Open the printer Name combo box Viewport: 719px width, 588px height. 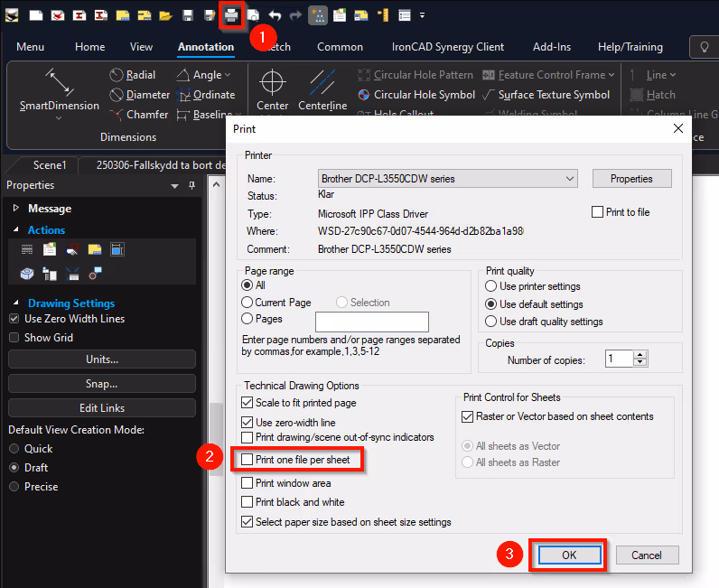[x=447, y=179]
